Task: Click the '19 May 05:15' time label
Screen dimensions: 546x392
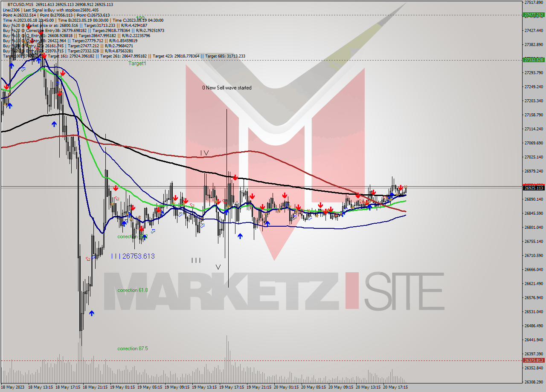Action: [151, 388]
